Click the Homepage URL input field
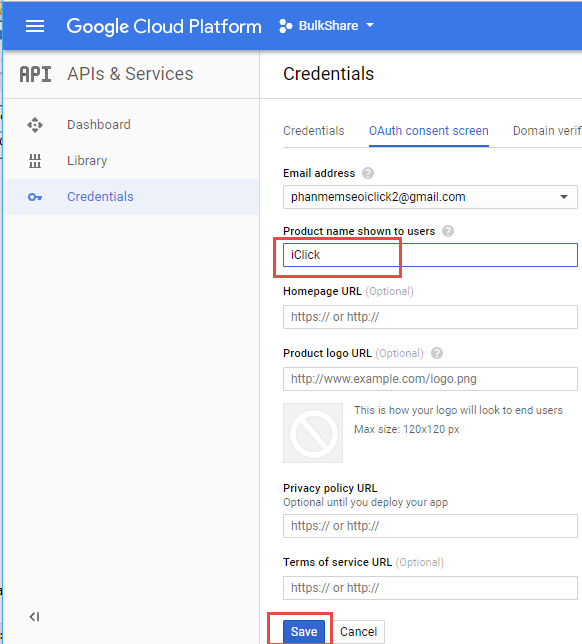Image resolution: width=582 pixels, height=644 pixels. 430,317
